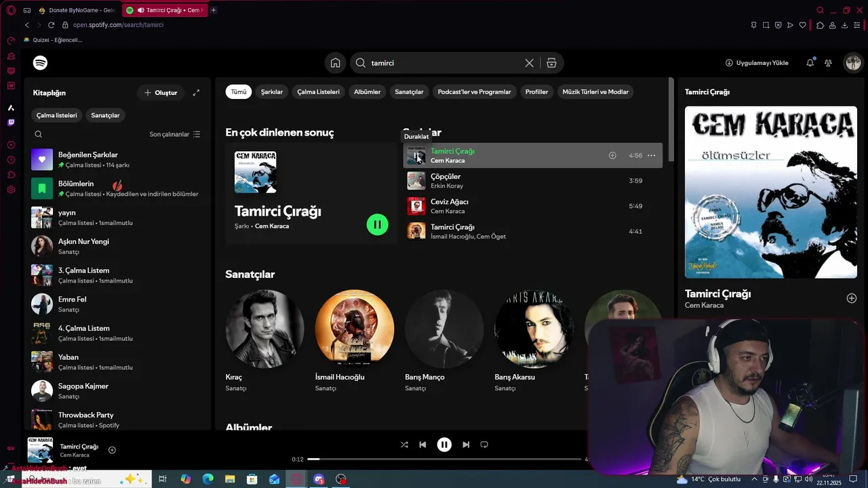Open 3. Çalma Listem playlist
Screen dimensions: 868x488
click(117, 275)
